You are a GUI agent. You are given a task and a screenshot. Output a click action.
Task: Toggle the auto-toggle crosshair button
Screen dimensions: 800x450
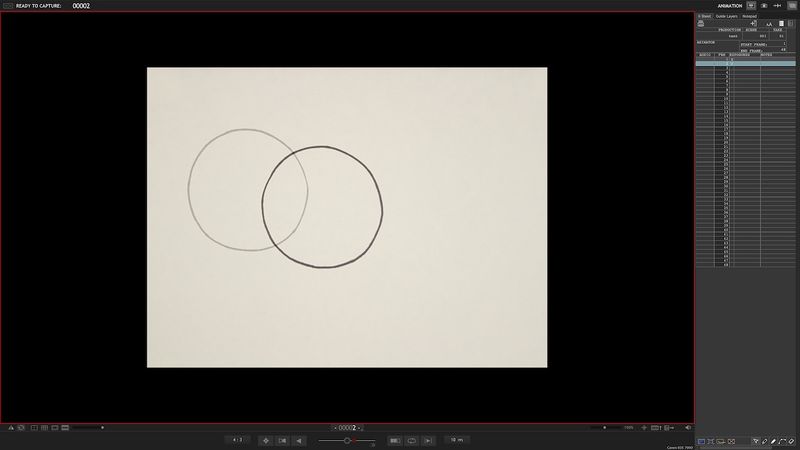coord(266,440)
